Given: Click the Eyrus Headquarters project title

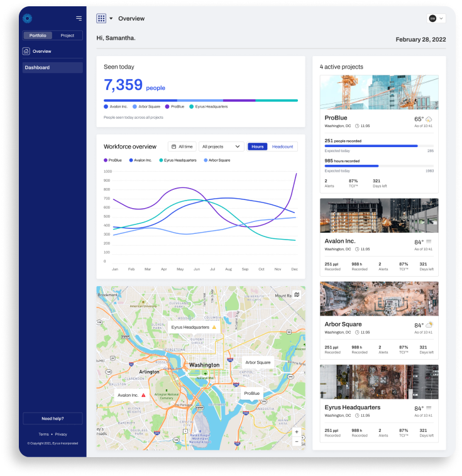Looking at the screenshot, I should tap(353, 407).
